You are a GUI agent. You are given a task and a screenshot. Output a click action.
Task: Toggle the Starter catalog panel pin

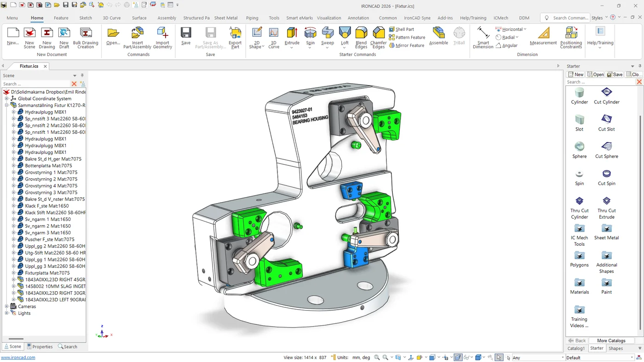(640, 66)
